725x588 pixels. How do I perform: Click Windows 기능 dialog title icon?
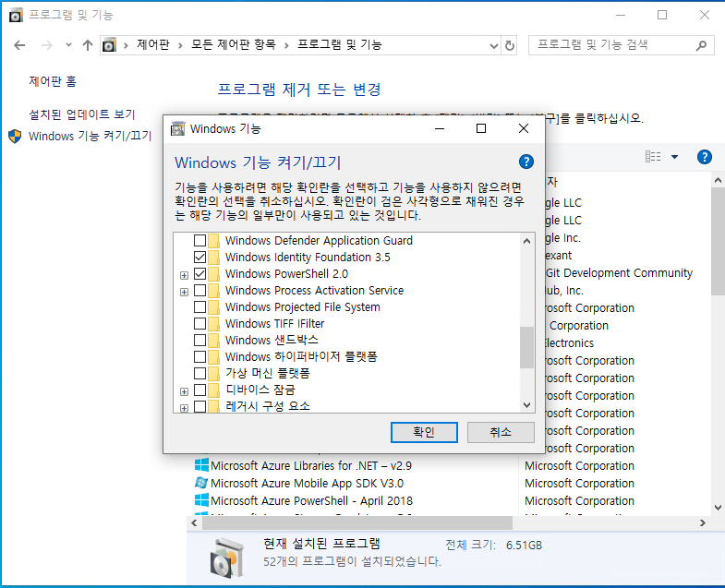coord(178,128)
